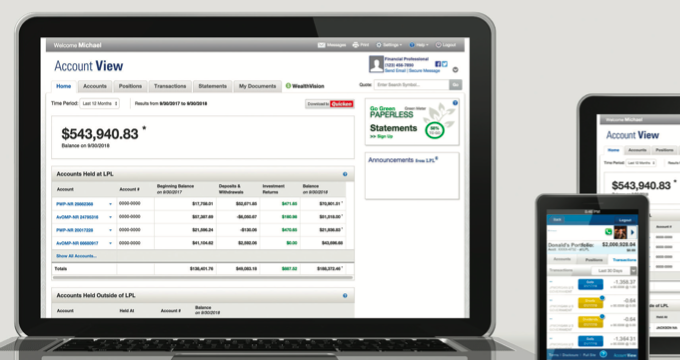
Task: Open the Help question mark menu
Action: (x=412, y=45)
